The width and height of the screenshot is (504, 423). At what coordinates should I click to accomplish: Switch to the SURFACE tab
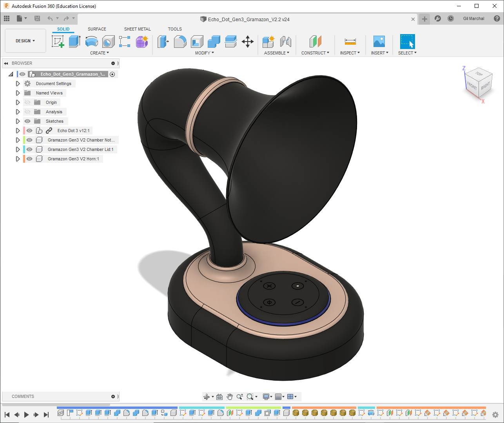pos(97,29)
